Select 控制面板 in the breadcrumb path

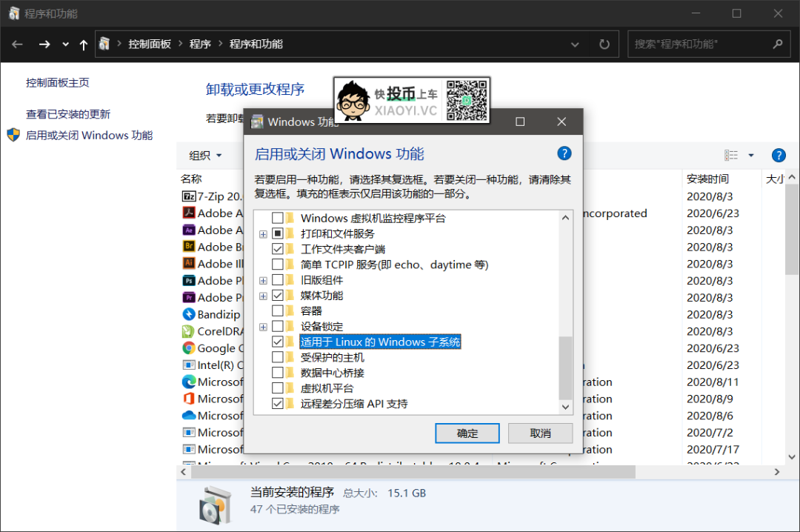(150, 44)
